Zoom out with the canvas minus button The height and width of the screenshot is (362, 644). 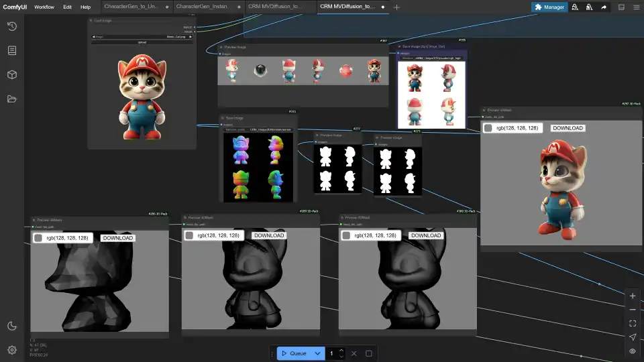point(633,310)
